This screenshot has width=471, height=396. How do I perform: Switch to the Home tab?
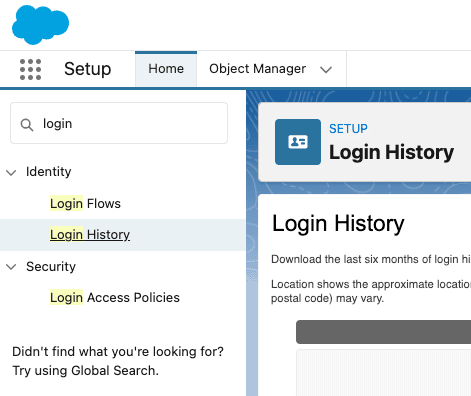pos(166,69)
